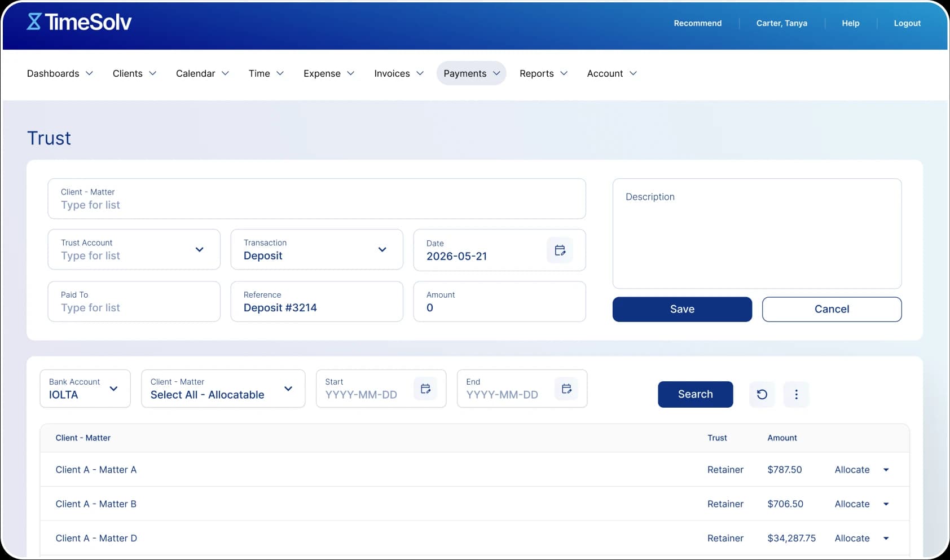Run the trust transaction Search

(695, 394)
